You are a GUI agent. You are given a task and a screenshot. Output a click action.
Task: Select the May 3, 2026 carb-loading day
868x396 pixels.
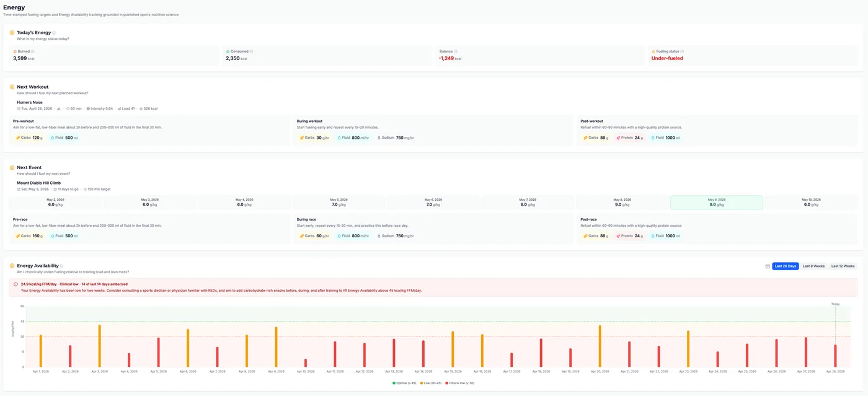(150, 202)
